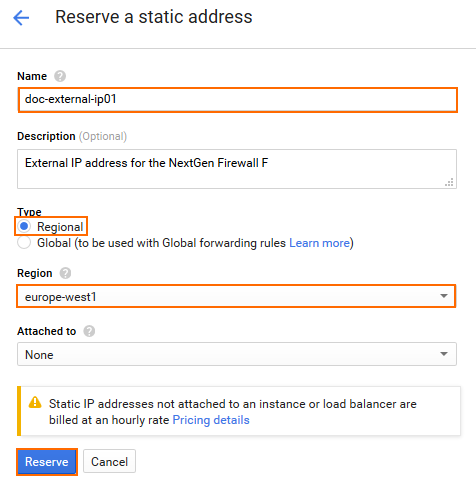Open the help icon next to Region

click(65, 273)
